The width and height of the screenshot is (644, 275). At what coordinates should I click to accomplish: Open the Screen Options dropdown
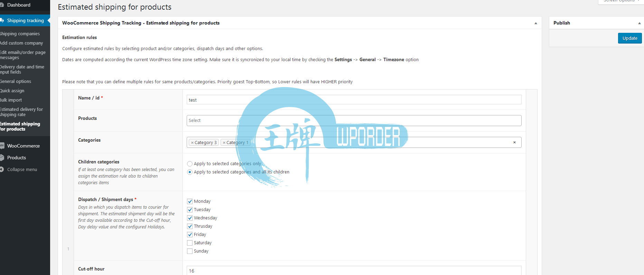tap(621, 1)
